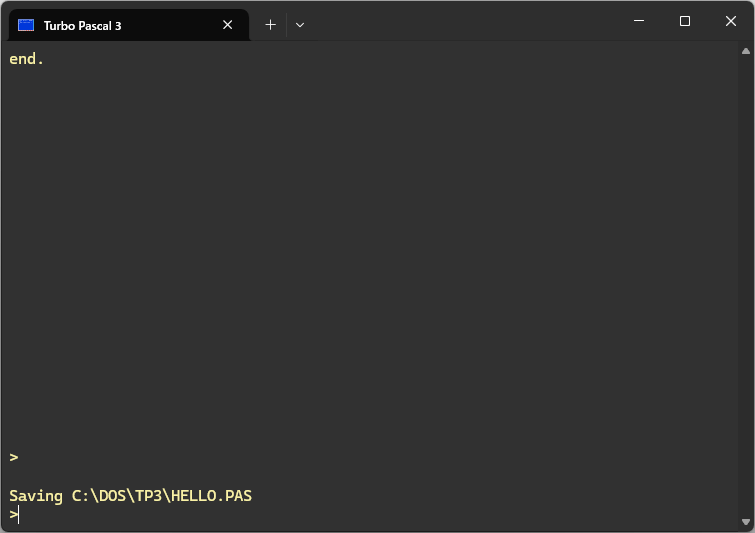Click the 'end.' text line
This screenshot has height=533, width=755.
[26, 59]
